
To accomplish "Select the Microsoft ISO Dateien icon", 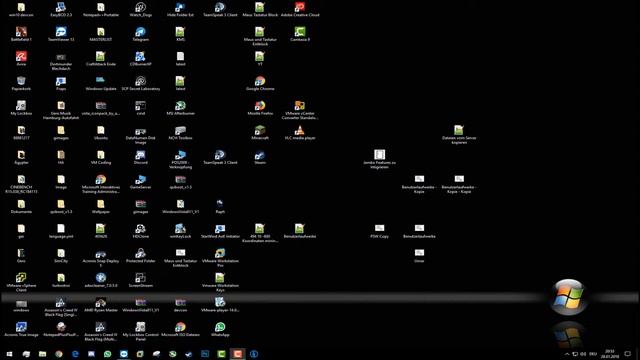I will point(180,329).
